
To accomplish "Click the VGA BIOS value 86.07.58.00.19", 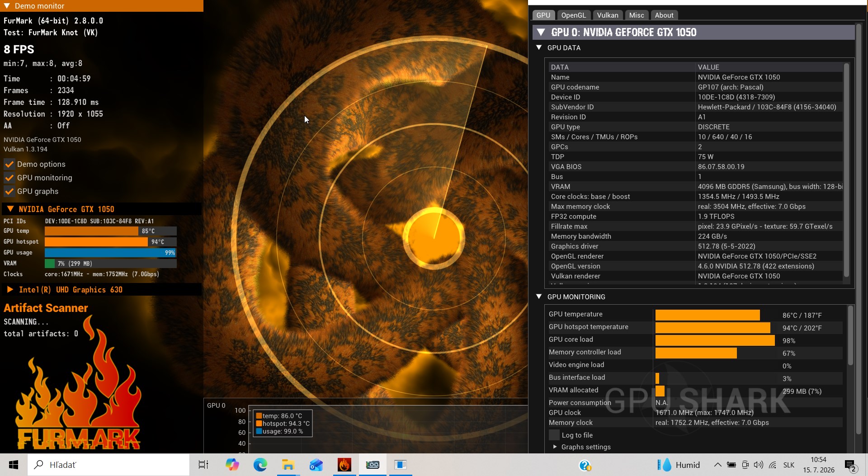I will coord(721,166).
